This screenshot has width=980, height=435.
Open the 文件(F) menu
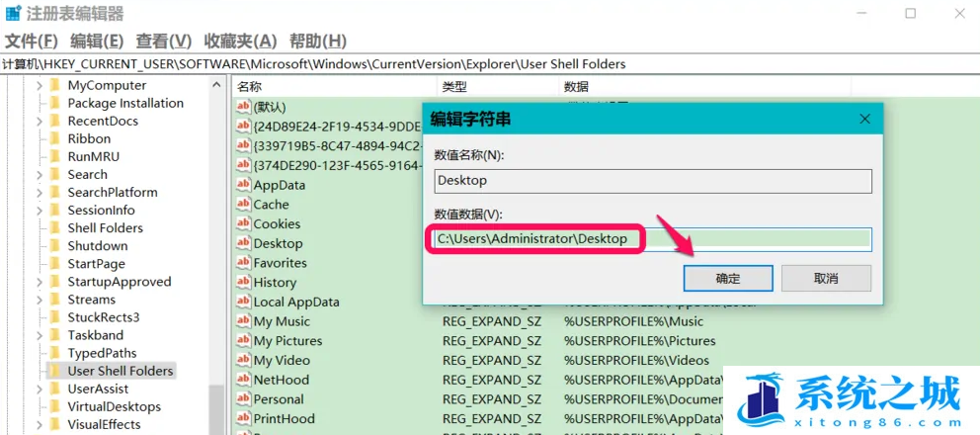click(32, 41)
